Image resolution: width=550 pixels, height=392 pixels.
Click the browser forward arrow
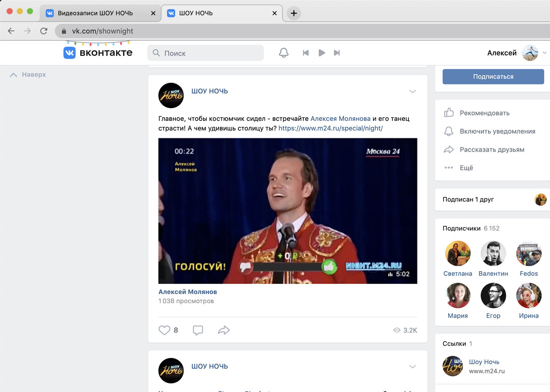pos(27,31)
